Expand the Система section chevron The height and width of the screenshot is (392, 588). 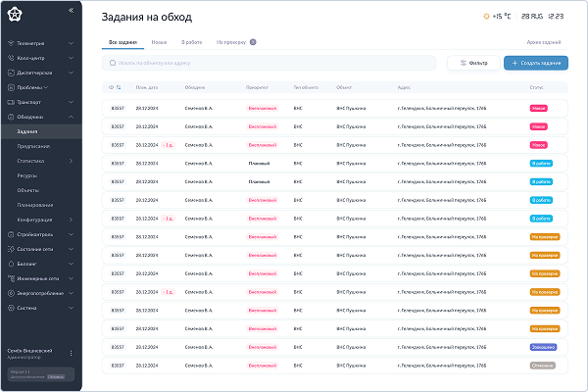71,308
